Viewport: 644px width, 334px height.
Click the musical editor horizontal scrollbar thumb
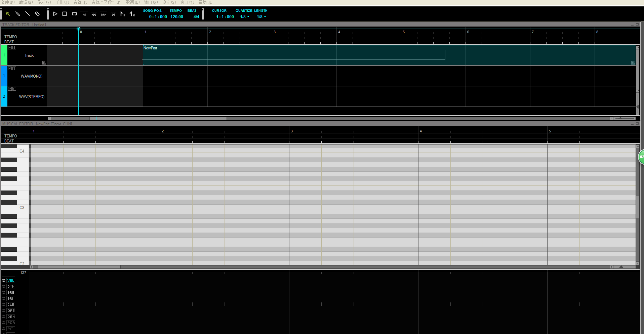tap(79, 267)
